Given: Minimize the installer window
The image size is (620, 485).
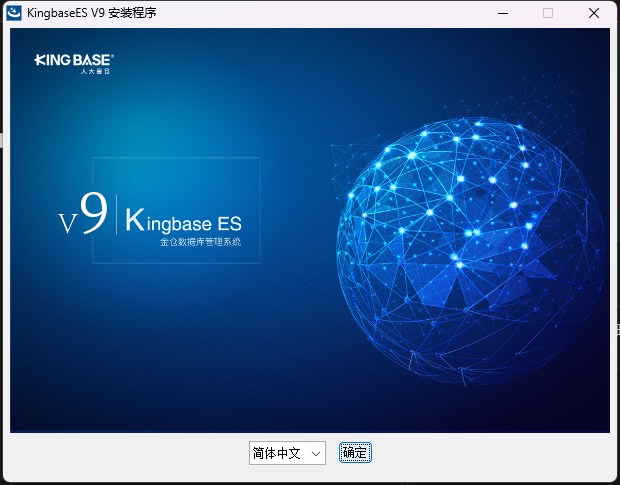Looking at the screenshot, I should 502,13.
